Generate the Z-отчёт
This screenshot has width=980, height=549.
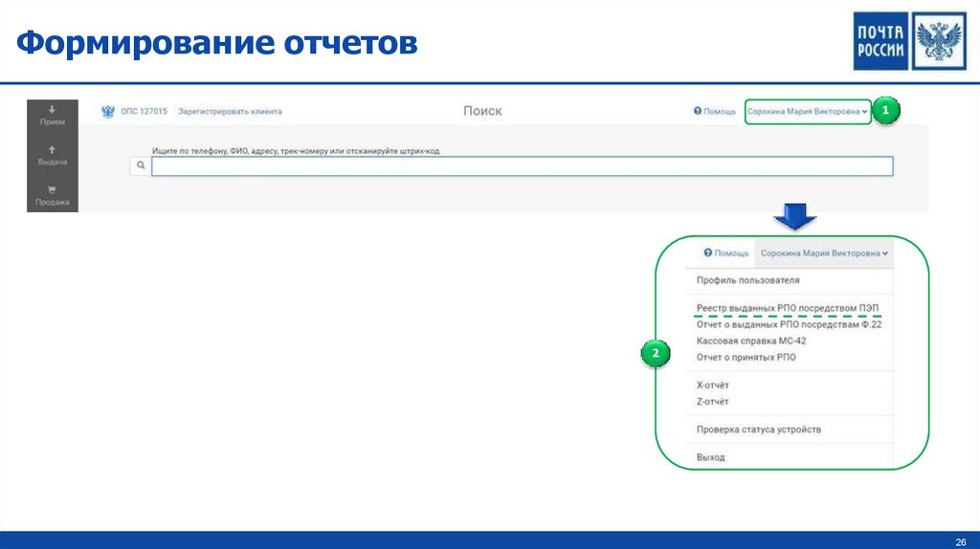[712, 402]
